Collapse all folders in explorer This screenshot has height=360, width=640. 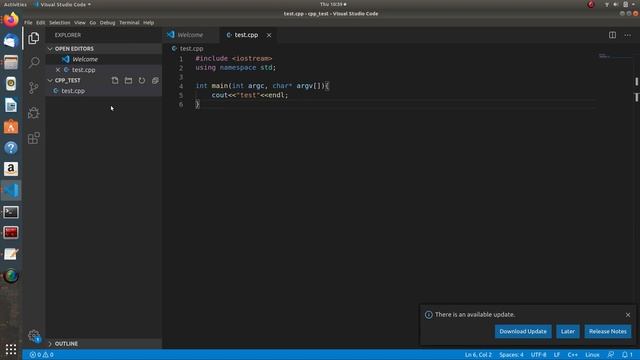pos(155,80)
